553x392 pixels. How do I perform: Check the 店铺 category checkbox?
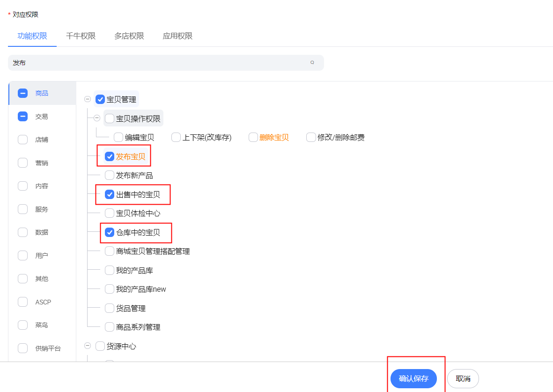(x=22, y=140)
